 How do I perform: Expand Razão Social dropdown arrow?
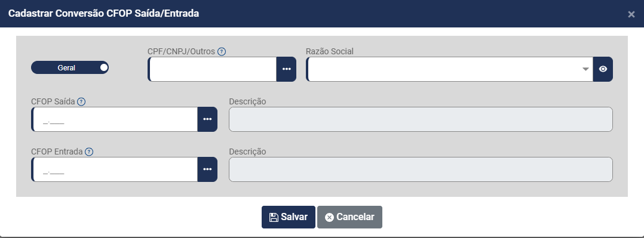[x=586, y=69]
